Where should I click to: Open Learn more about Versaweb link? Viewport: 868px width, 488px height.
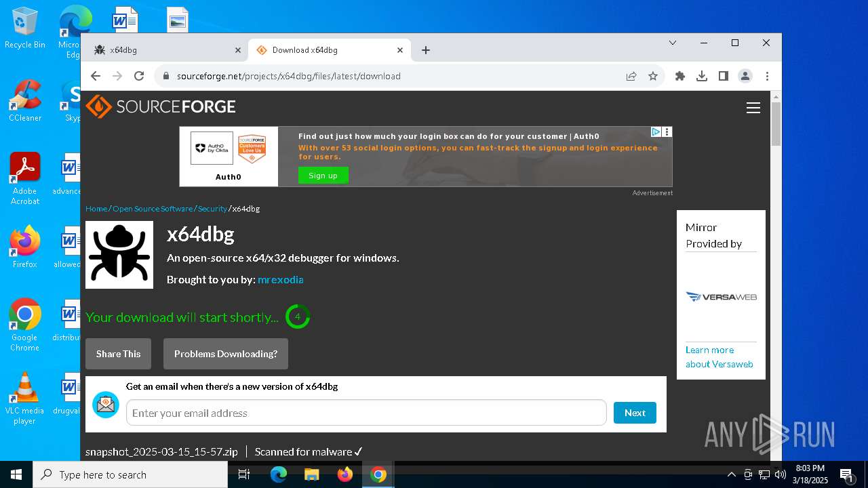pyautogui.click(x=719, y=357)
